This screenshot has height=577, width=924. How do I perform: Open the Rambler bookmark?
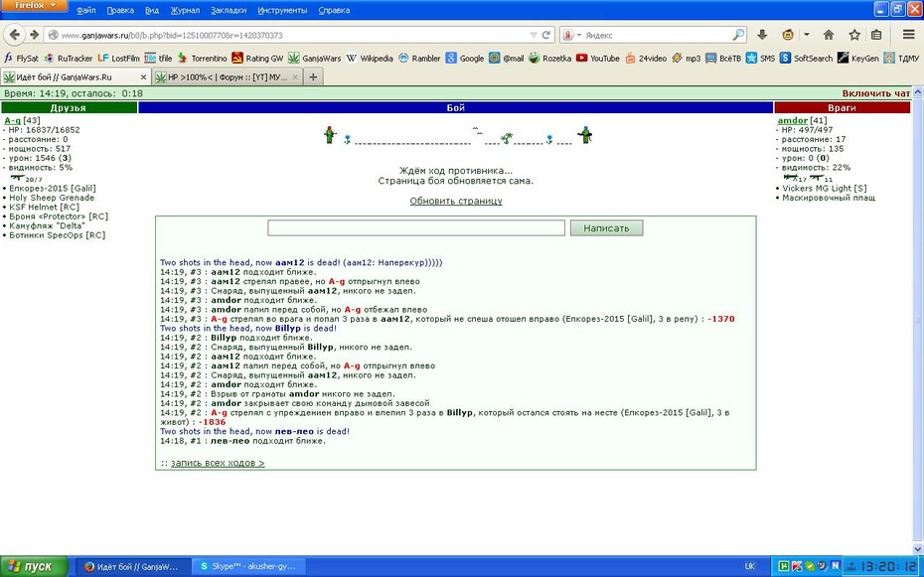(x=419, y=59)
